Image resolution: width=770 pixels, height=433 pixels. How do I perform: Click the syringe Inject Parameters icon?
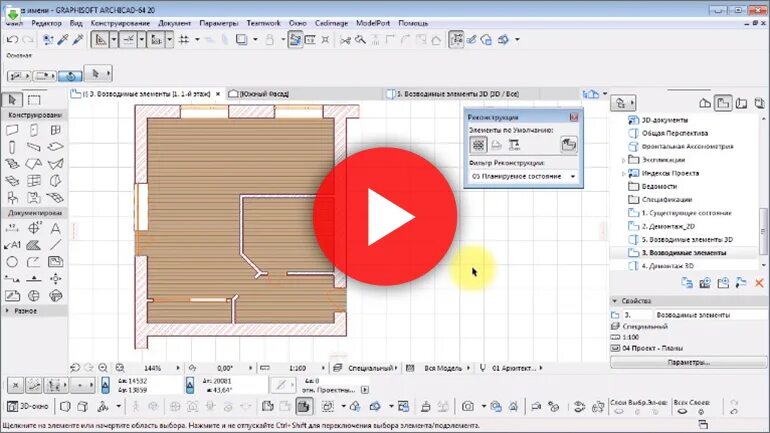(x=78, y=40)
